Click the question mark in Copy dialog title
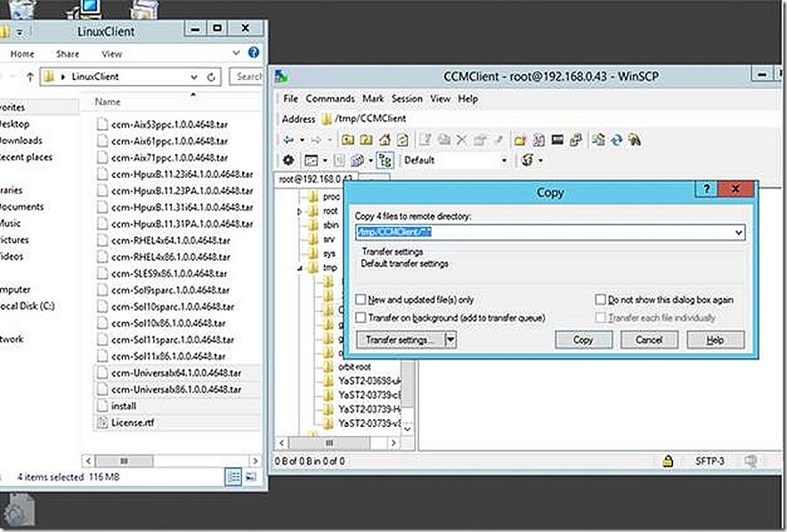This screenshot has height=532, width=787. point(706,189)
